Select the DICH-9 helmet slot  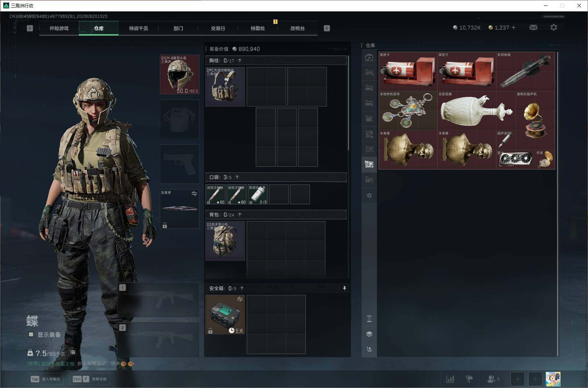[179, 74]
